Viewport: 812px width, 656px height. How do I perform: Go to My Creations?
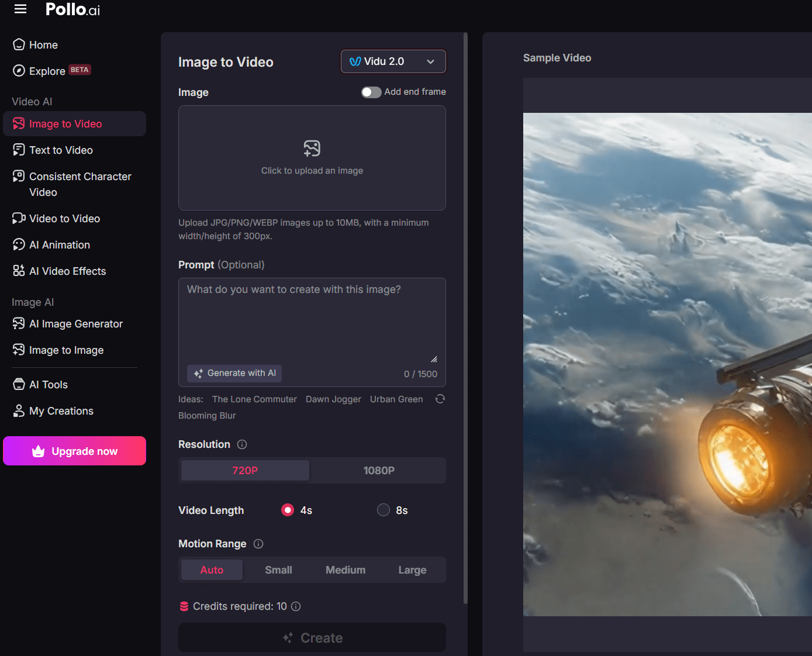(61, 411)
